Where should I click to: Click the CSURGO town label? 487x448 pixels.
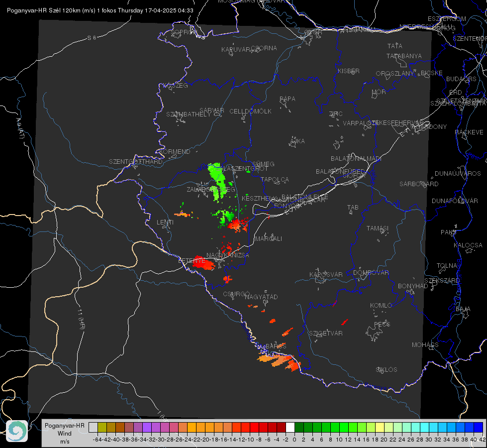tap(236, 294)
